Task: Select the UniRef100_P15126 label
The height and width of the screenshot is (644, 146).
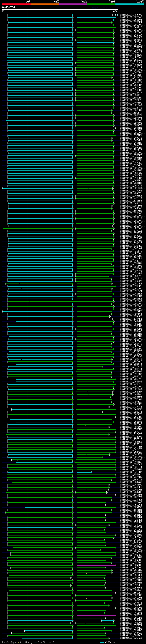Action: (x=131, y=55)
